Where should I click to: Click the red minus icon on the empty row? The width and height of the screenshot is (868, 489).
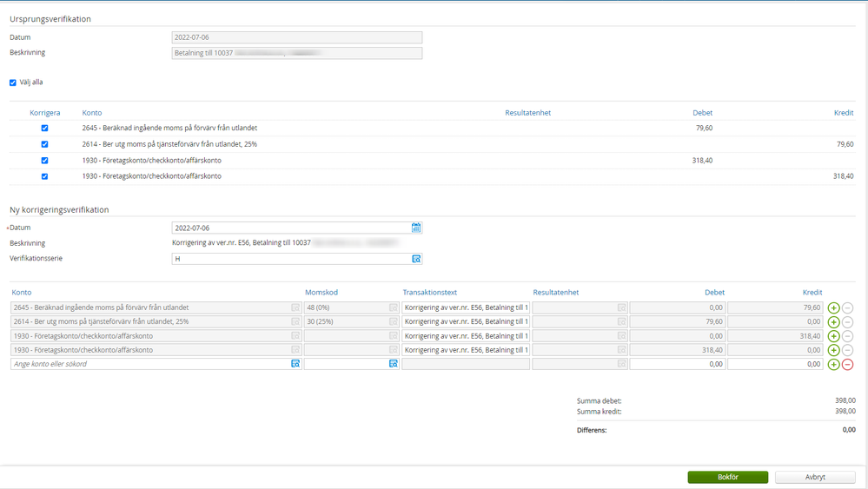pos(847,365)
